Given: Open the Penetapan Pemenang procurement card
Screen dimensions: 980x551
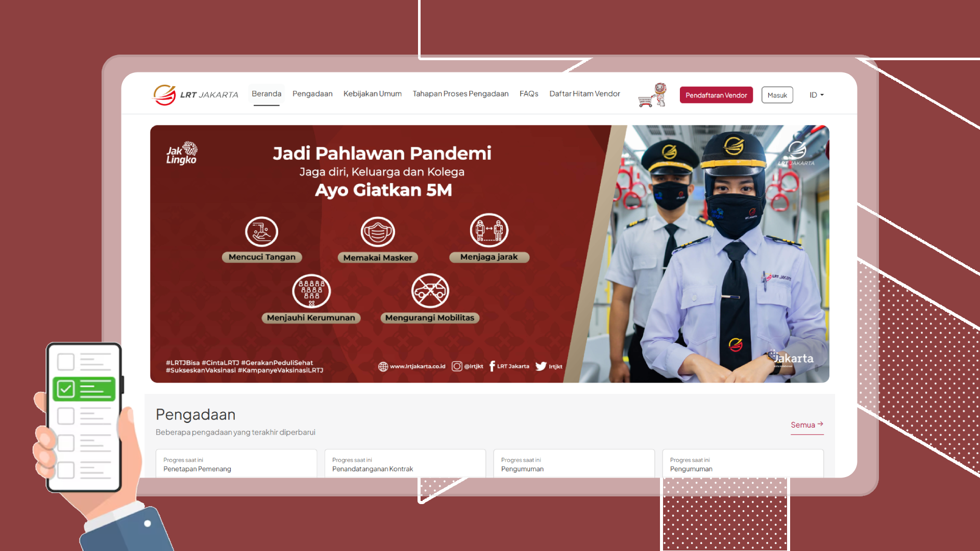Looking at the screenshot, I should click(x=236, y=463).
